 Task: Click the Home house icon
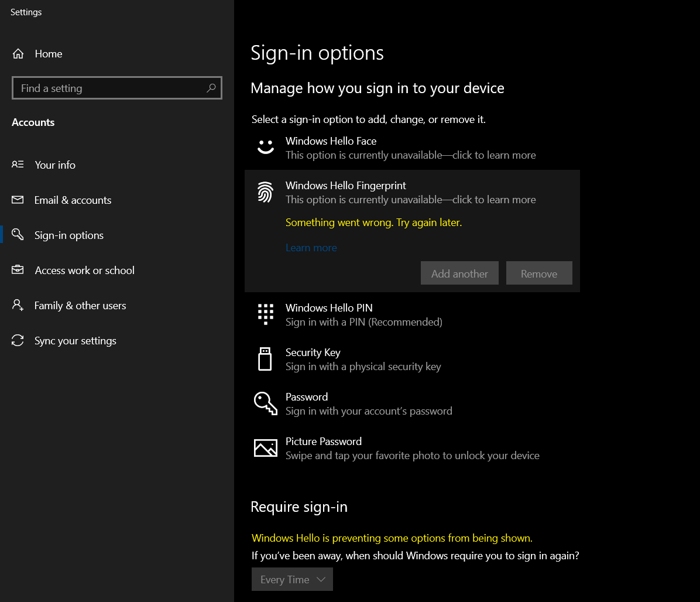point(18,54)
